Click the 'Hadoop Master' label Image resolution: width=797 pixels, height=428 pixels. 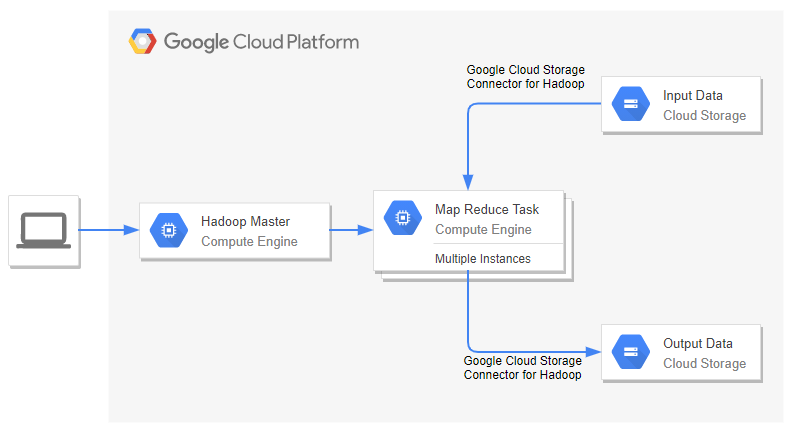pos(246,222)
